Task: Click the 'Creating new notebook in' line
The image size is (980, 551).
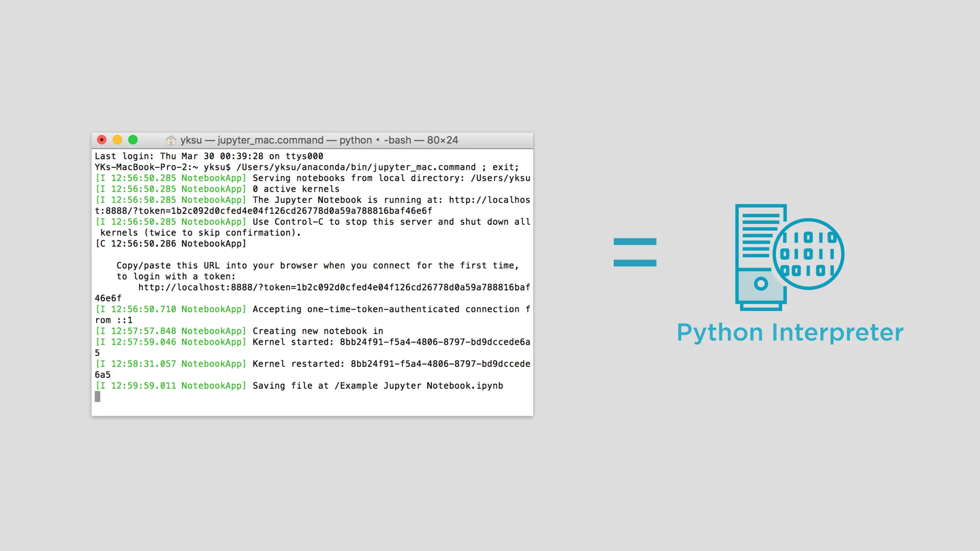Action: point(239,331)
